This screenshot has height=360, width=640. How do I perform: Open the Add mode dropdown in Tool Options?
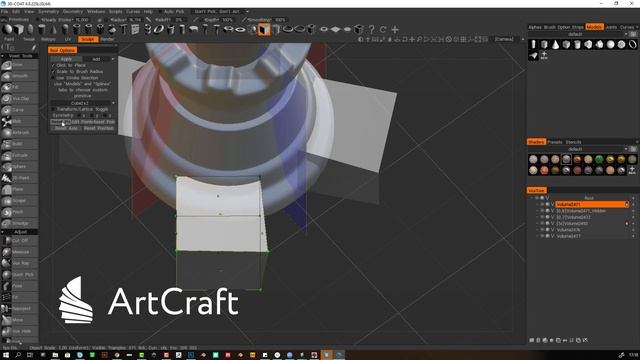pyautogui.click(x=99, y=59)
